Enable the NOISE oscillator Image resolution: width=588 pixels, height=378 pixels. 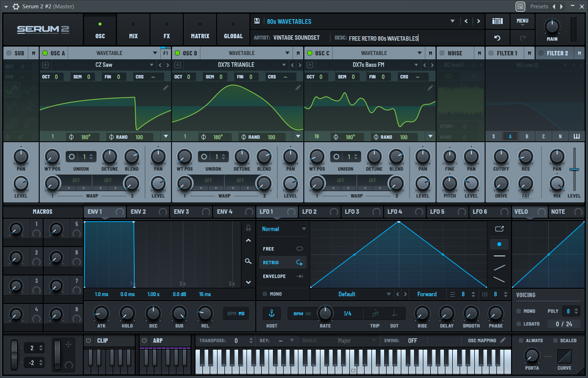pos(441,53)
